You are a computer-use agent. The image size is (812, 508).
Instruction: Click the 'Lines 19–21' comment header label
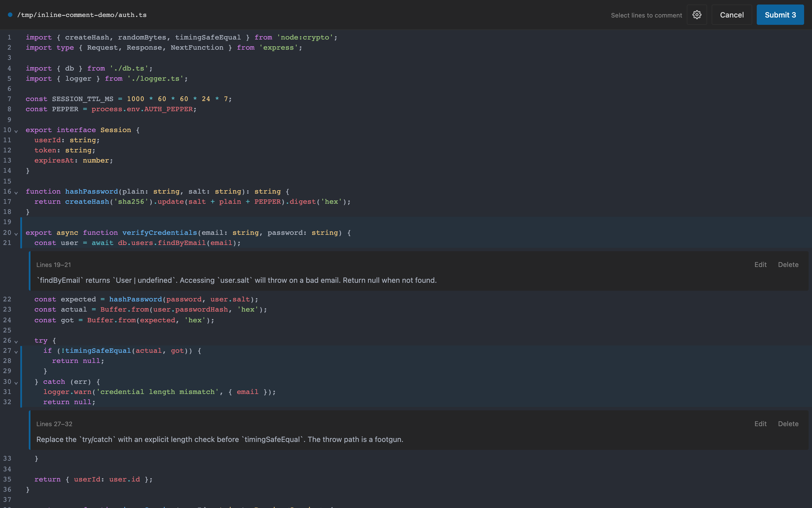[x=53, y=265]
